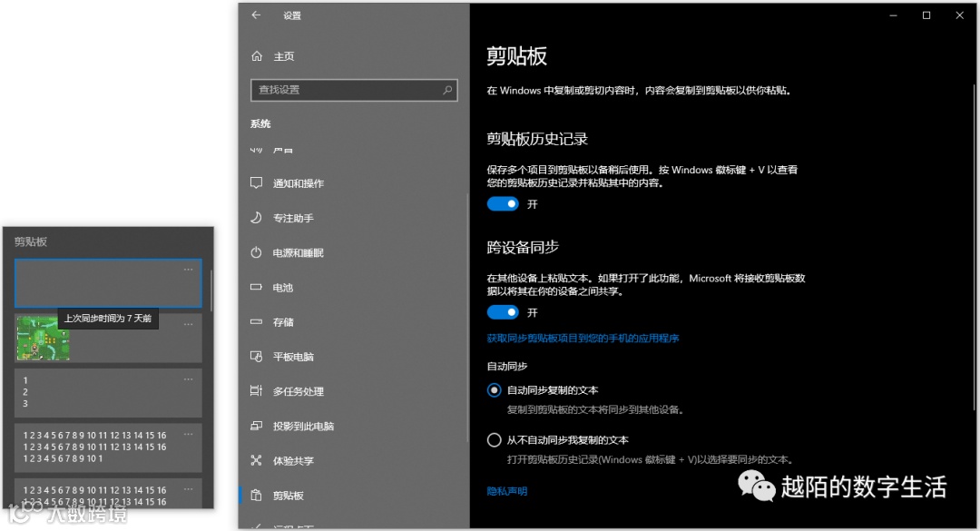Turn off 跨设备同步 toggle
This screenshot has height=531, width=980.
(x=503, y=312)
